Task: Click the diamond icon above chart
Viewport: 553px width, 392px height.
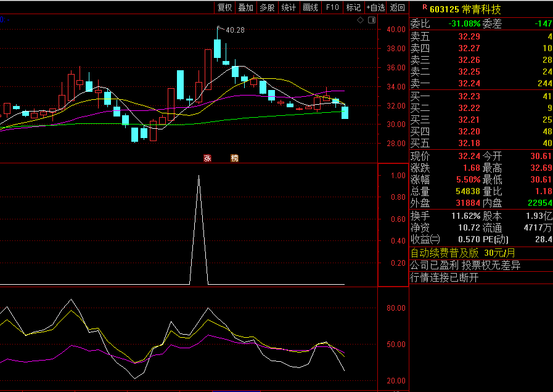Action: [360, 20]
